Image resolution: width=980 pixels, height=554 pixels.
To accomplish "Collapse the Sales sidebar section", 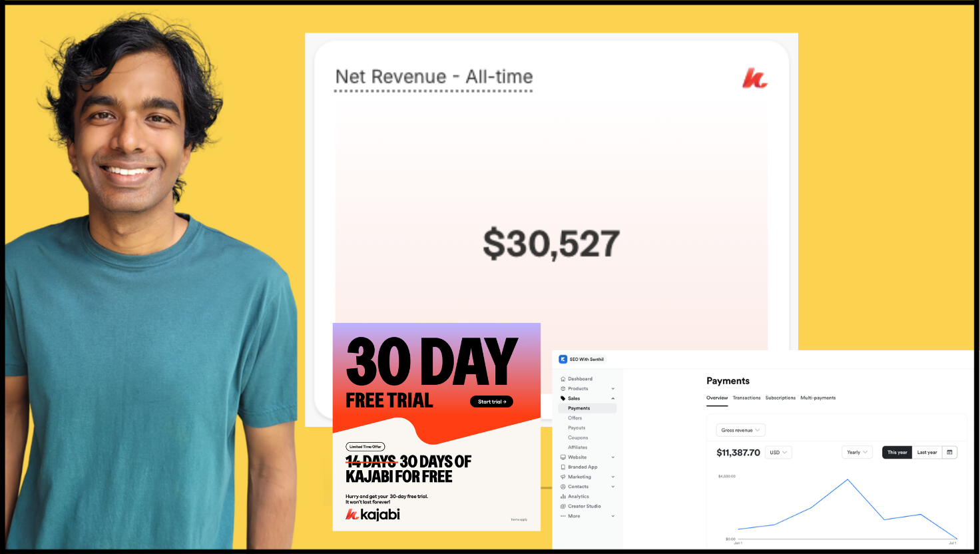I will point(613,398).
